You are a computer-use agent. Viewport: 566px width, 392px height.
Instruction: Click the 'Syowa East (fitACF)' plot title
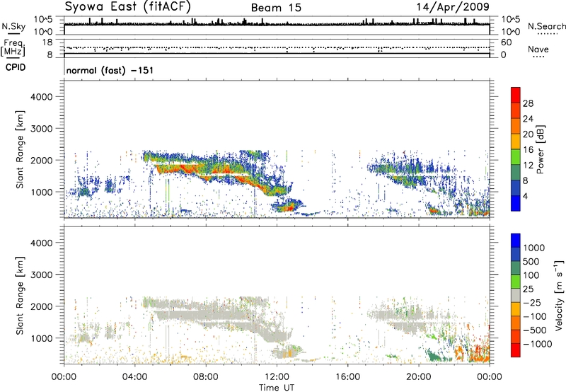tap(128, 6)
